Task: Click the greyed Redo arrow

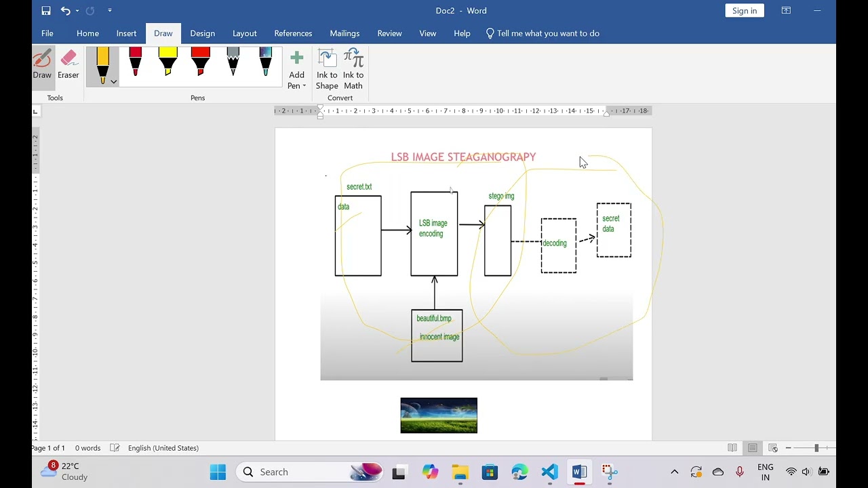Action: coord(90,11)
